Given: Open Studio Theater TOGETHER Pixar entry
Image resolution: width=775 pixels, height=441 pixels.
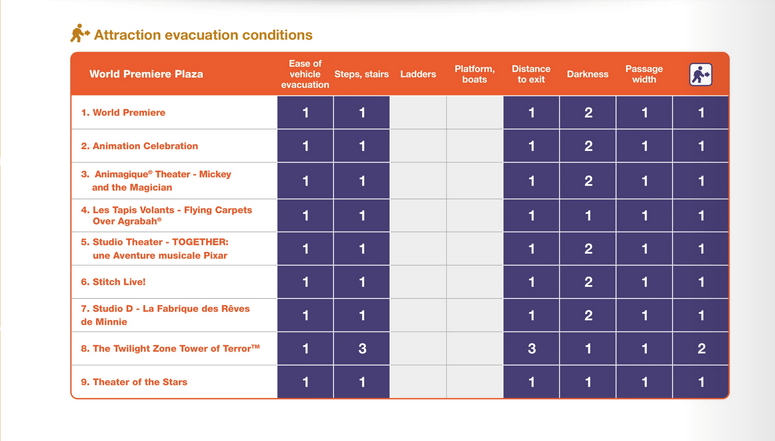Looking at the screenshot, I should click(x=155, y=249).
